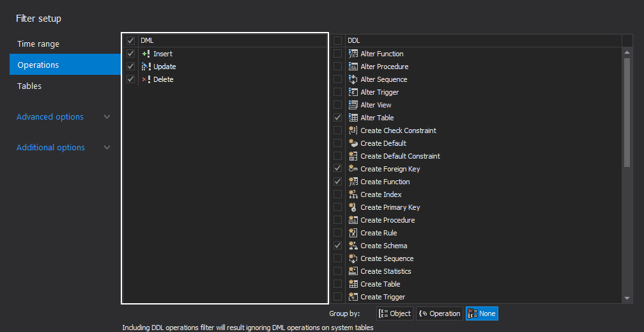Click the Create Statistics icon
The image size is (644, 332).
point(353,271)
